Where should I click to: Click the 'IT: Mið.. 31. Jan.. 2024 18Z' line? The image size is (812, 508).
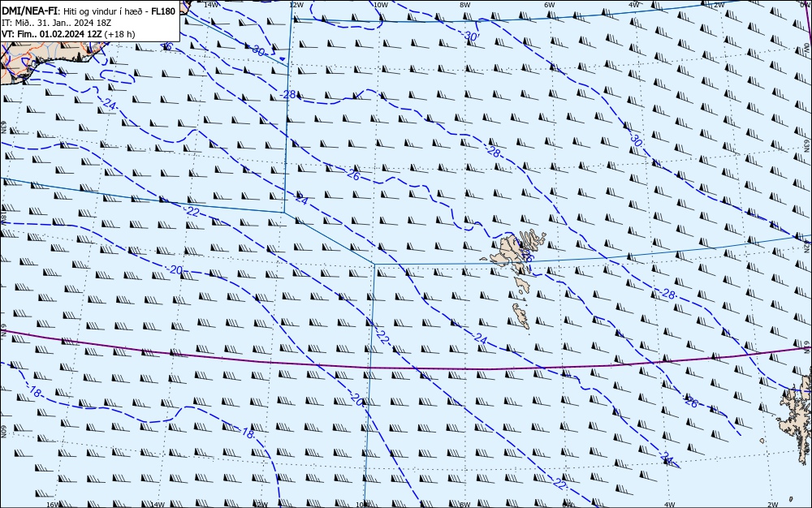(57, 23)
